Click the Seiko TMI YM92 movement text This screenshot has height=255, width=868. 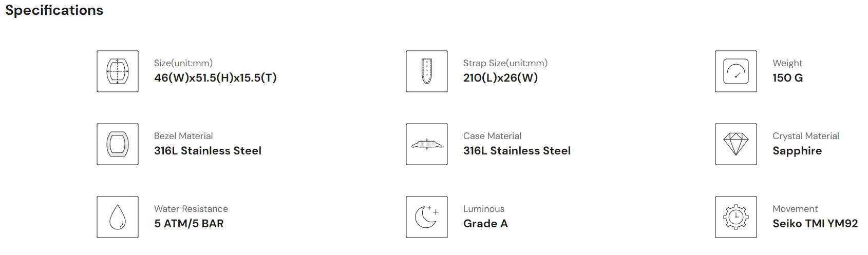[x=815, y=224]
